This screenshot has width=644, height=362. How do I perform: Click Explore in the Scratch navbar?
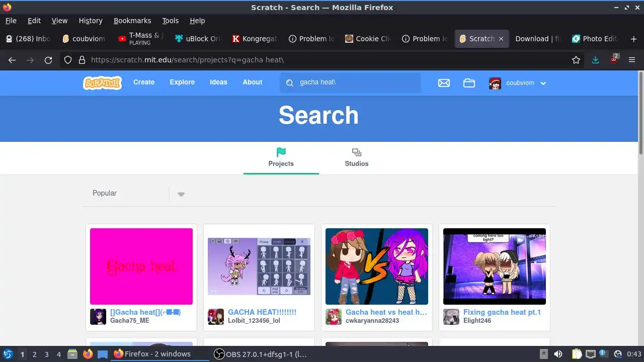182,82
